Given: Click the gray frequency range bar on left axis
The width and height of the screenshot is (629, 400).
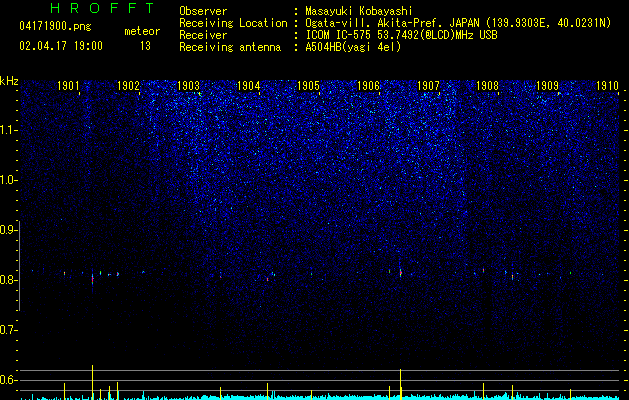Looking at the screenshot, I should point(19,266).
